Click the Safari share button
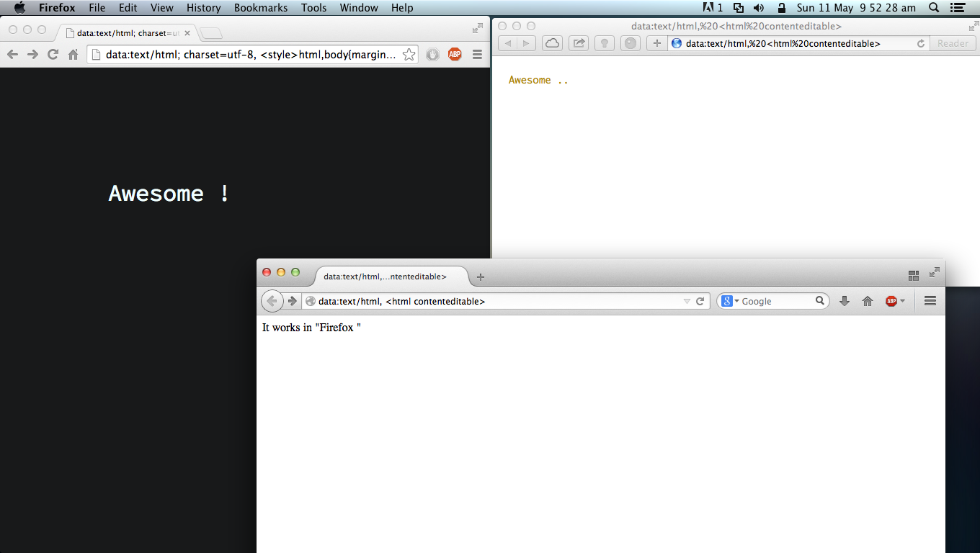Screen dimensions: 980x553 tap(578, 43)
